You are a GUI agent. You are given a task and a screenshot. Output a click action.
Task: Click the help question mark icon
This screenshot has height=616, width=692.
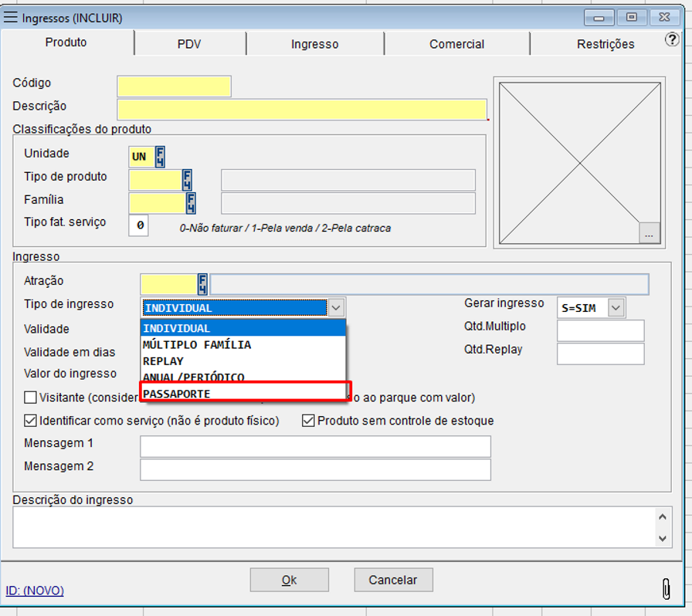(671, 41)
